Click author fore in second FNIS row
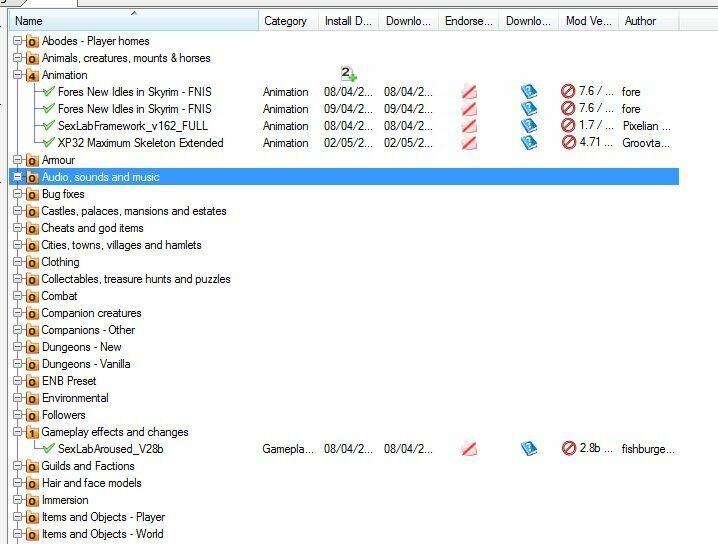718x544 pixels. pyautogui.click(x=631, y=109)
